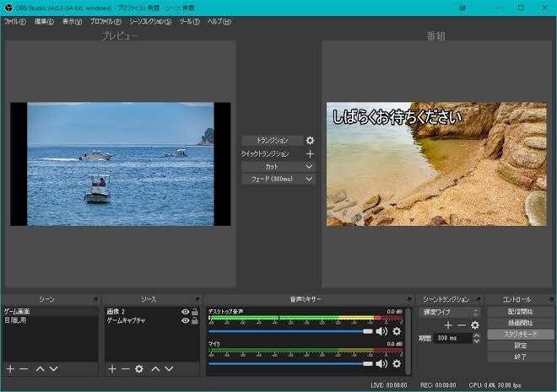Expand the カット quick transition dropdown
This screenshot has width=557, height=392.
(x=309, y=166)
